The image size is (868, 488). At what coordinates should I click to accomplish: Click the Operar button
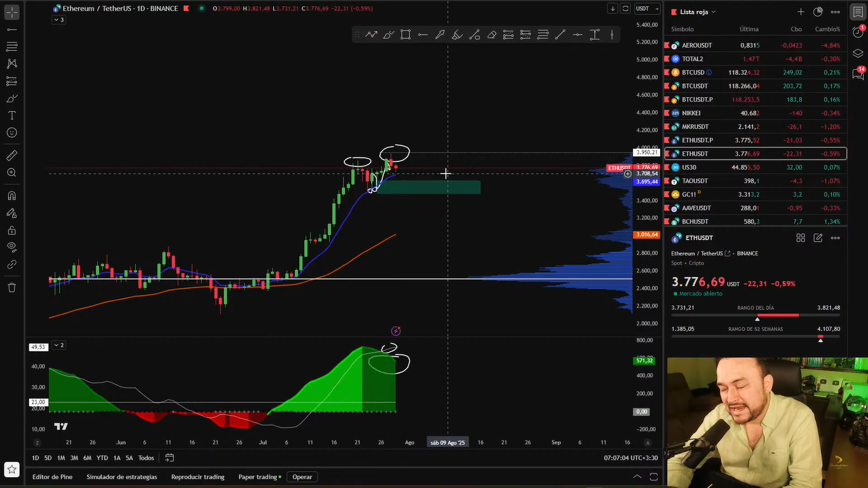pos(302,477)
